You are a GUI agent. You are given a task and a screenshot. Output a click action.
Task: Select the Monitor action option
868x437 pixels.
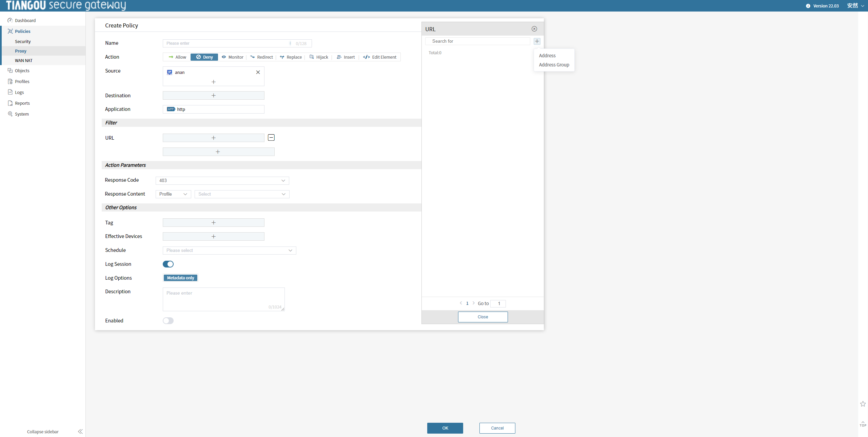[233, 57]
